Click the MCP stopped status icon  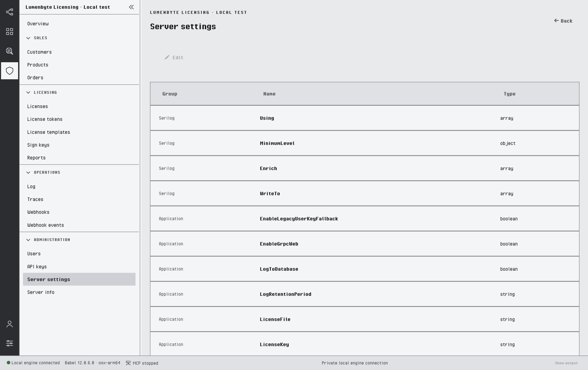point(128,363)
